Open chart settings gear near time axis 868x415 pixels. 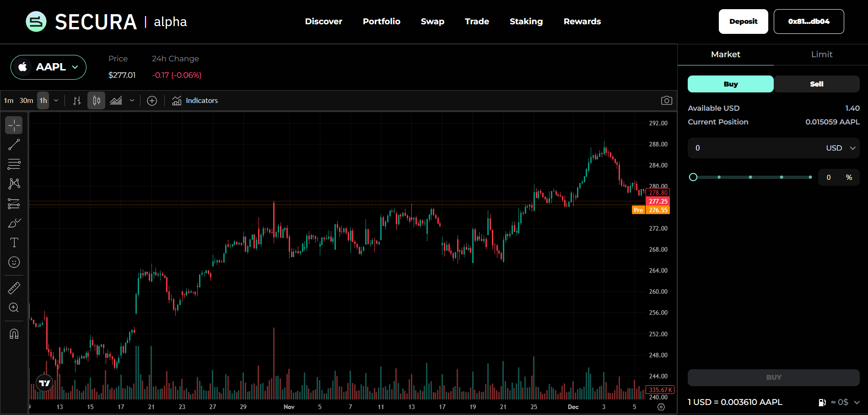point(661,407)
